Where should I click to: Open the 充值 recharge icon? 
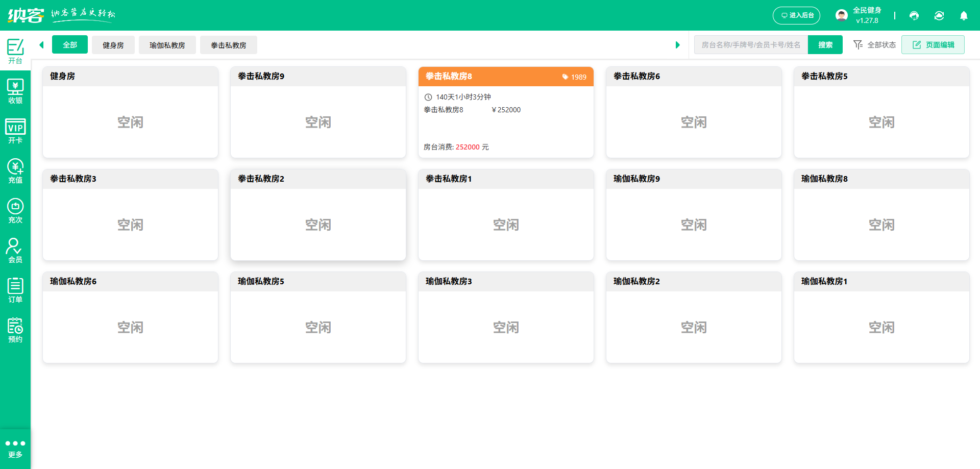[x=15, y=171]
